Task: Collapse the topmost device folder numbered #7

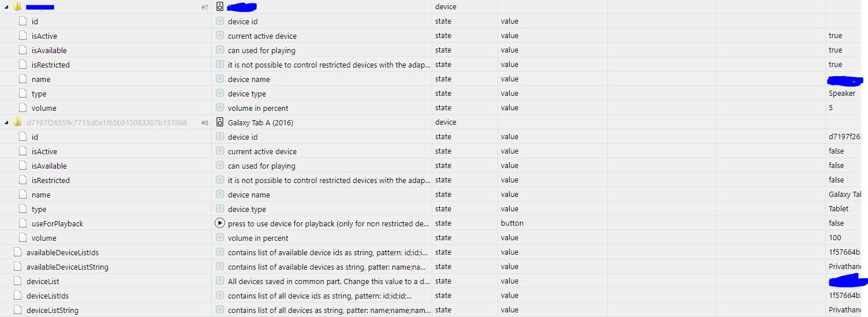Action: click(x=6, y=7)
